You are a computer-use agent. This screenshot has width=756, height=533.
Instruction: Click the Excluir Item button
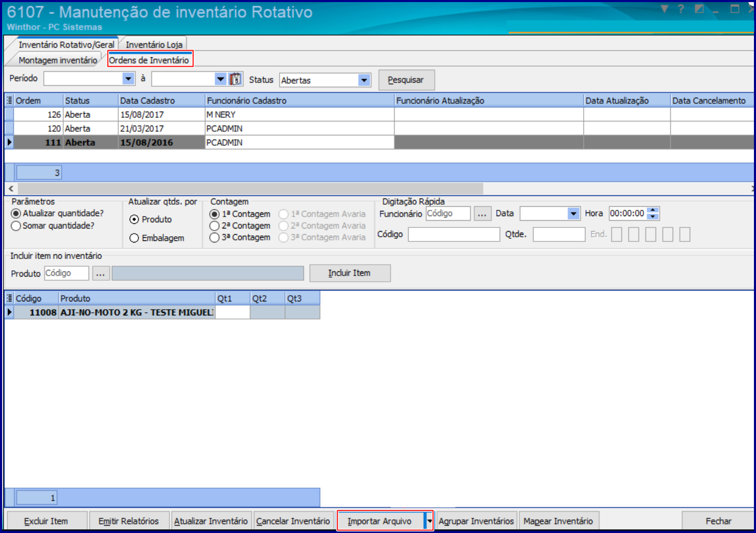point(46,521)
